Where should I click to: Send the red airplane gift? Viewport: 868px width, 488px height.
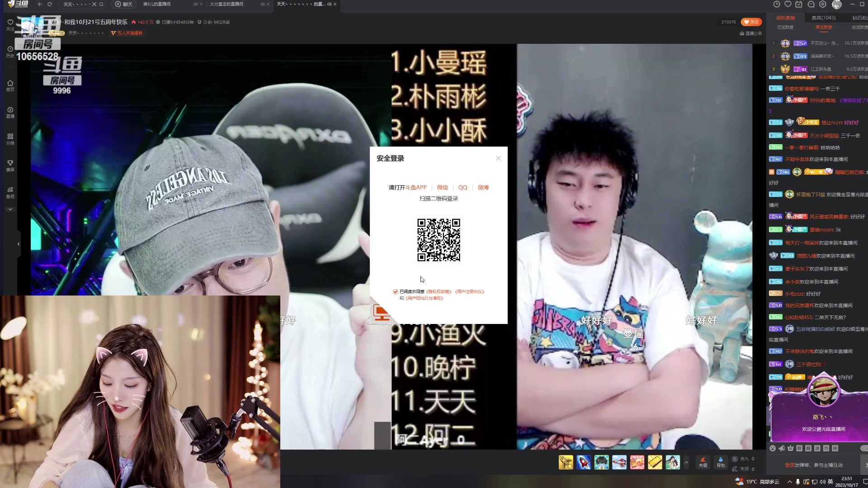pos(619,462)
